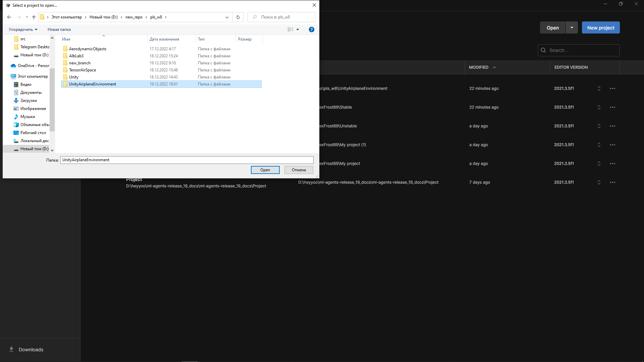Click Unity Hub Open button
Screen dimensions: 644x362
coord(553,28)
